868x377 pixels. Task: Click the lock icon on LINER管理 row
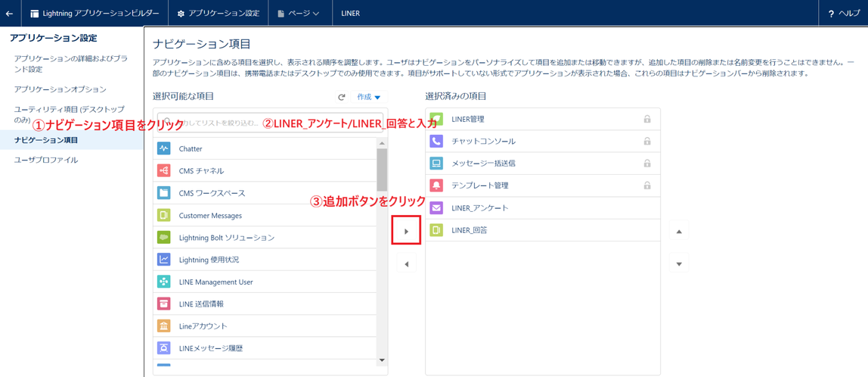646,119
